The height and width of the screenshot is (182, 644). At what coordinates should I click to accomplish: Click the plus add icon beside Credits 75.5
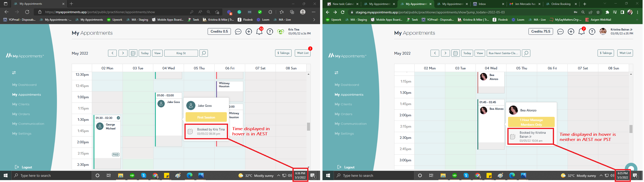[x=571, y=32]
